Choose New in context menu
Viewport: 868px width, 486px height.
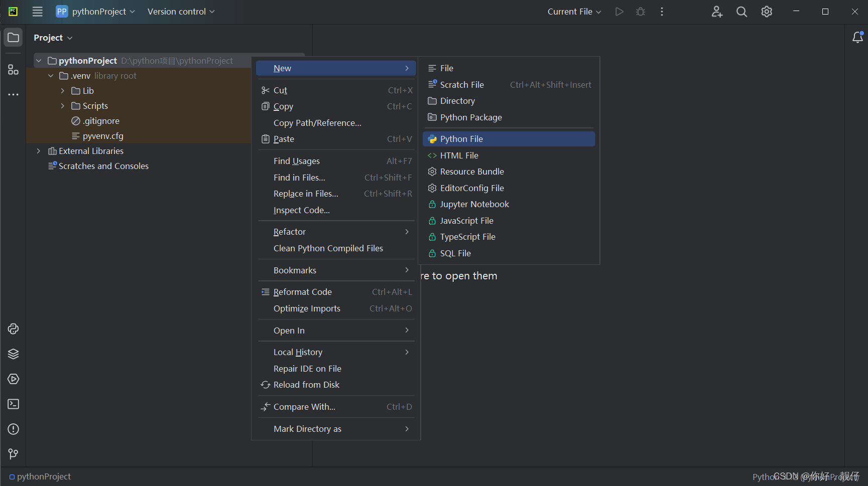pyautogui.click(x=336, y=68)
